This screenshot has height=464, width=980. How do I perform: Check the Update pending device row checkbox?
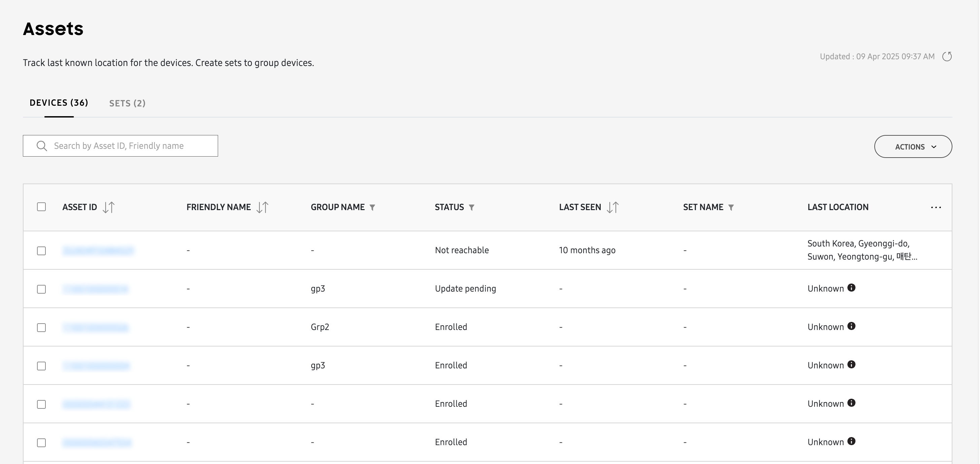41,289
